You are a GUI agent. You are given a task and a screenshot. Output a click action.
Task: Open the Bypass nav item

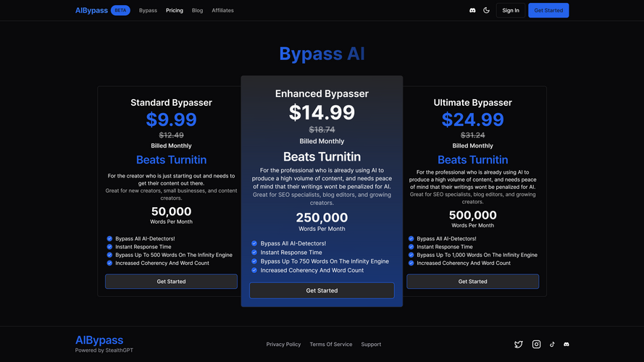click(x=148, y=10)
